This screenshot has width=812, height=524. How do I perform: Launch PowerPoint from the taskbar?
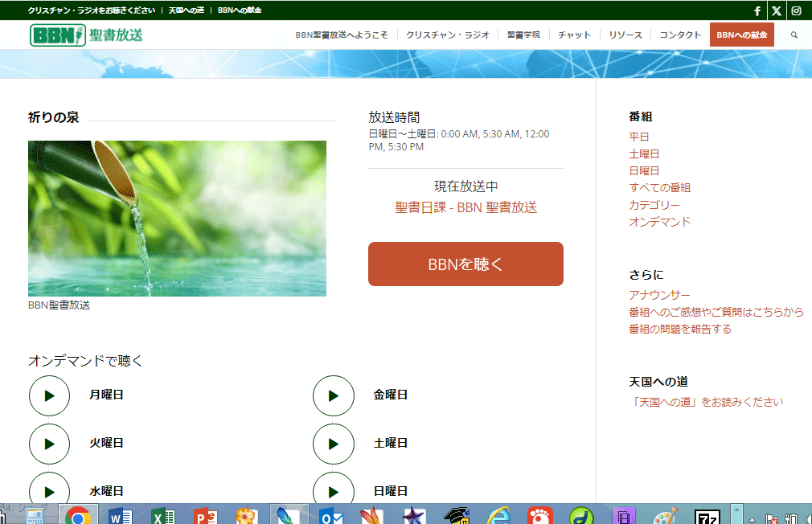click(x=205, y=516)
